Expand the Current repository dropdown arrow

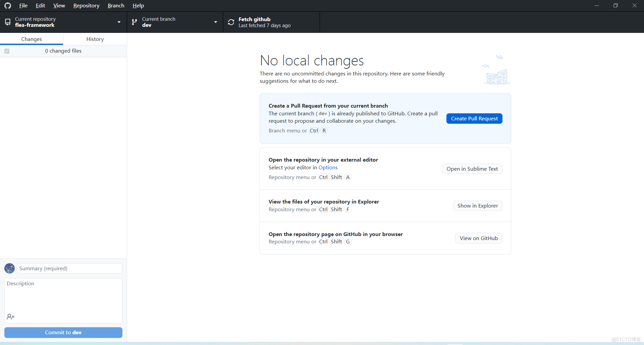tap(119, 22)
